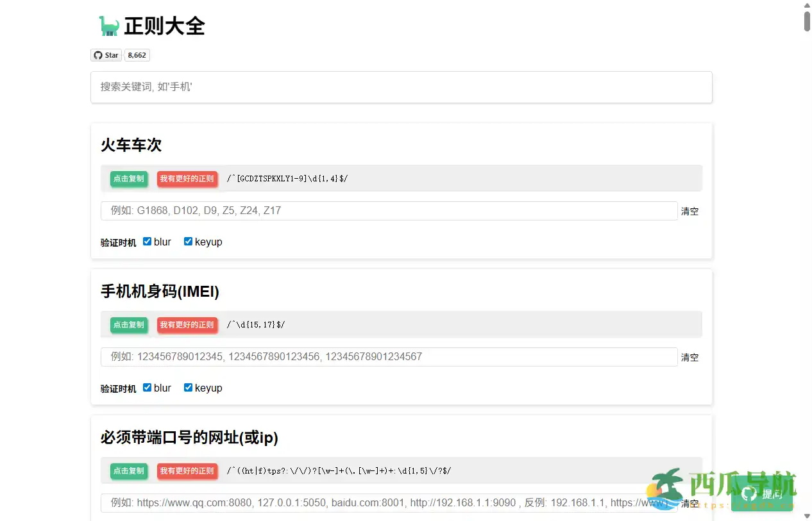Viewport: 812px width, 521px height.
Task: Click 我有更好的正则 on the 网址 card
Action: click(x=187, y=470)
